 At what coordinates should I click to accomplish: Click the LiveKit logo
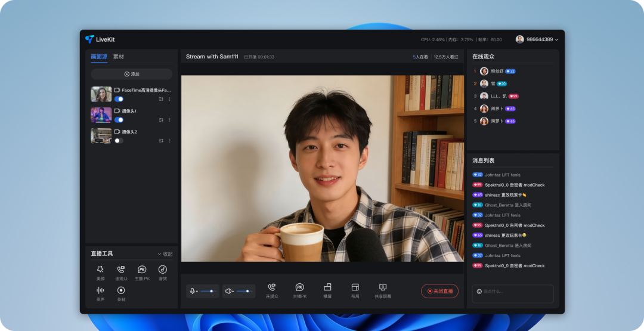(x=100, y=39)
